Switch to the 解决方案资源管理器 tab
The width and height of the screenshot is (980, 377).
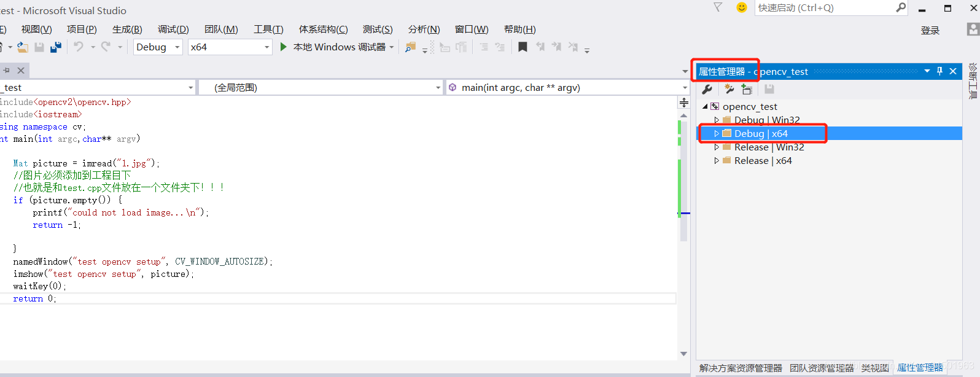click(741, 368)
